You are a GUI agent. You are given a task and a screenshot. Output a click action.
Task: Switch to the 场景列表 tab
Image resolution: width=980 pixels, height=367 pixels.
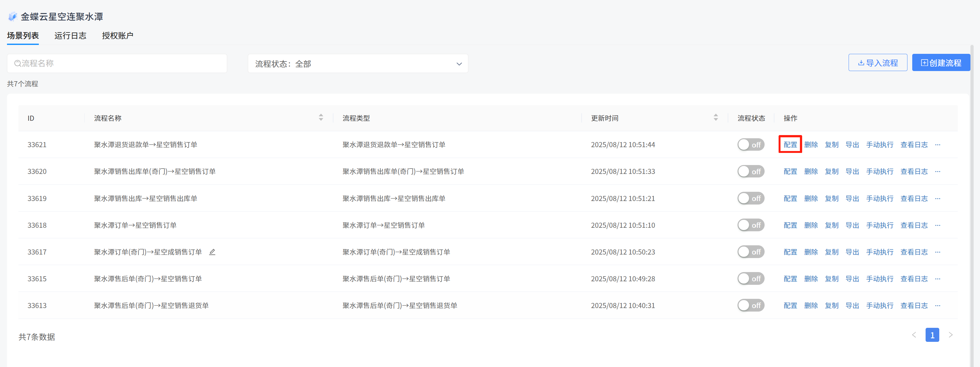tap(23, 36)
